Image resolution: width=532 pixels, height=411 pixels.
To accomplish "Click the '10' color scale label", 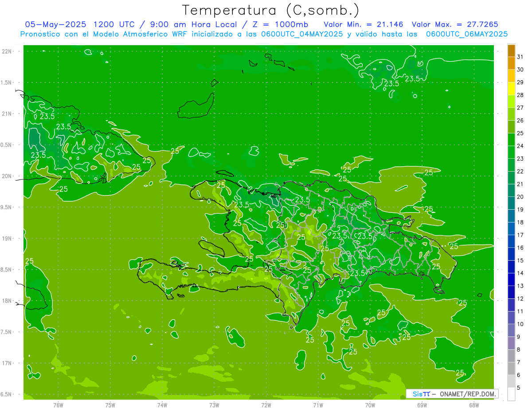I will pos(520,324).
